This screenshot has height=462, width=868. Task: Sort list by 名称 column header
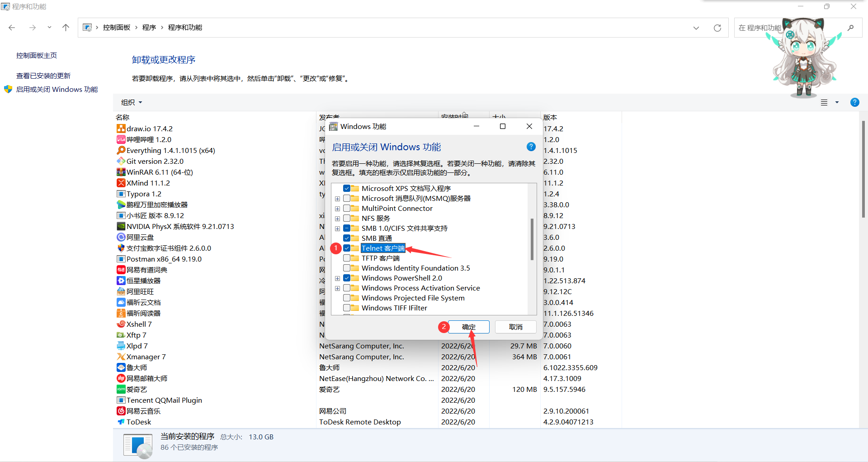coord(123,117)
